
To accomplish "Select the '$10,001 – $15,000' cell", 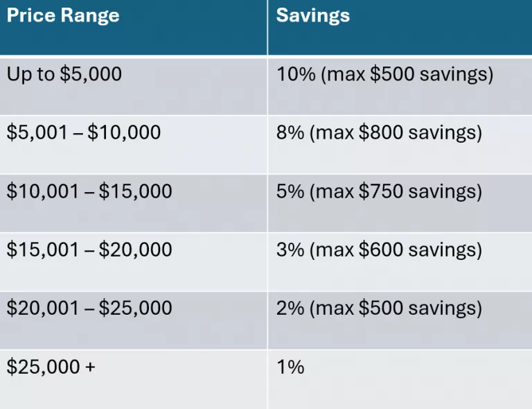I will (89, 191).
